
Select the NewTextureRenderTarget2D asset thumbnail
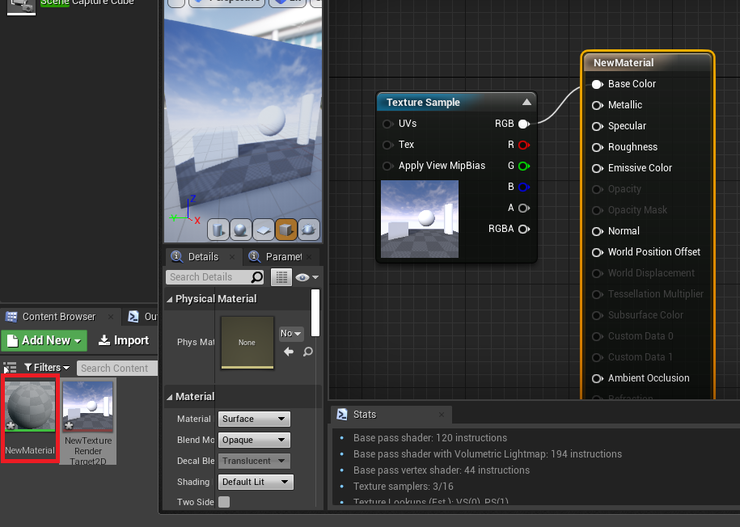[x=88, y=406]
